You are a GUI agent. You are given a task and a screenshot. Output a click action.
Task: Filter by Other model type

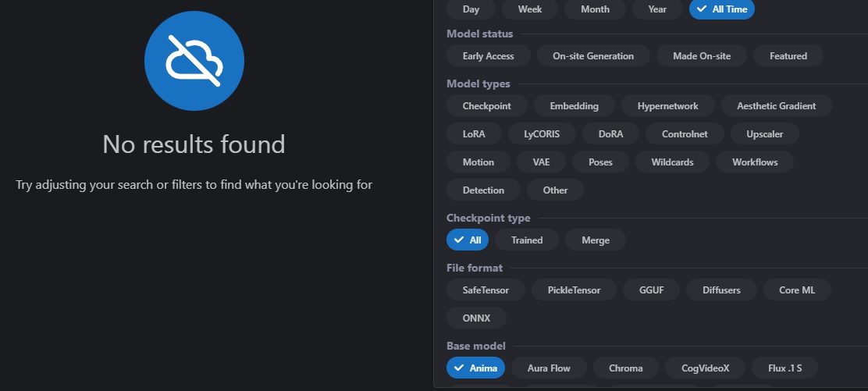coord(555,190)
